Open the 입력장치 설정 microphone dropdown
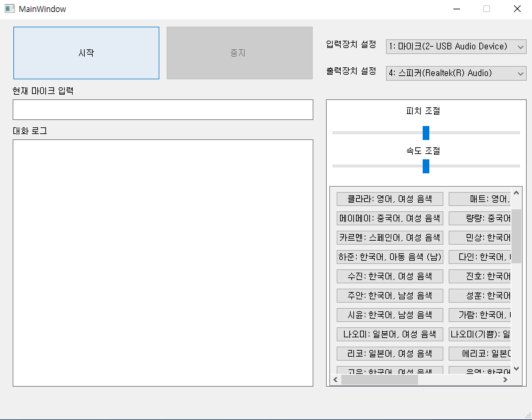 [x=456, y=46]
